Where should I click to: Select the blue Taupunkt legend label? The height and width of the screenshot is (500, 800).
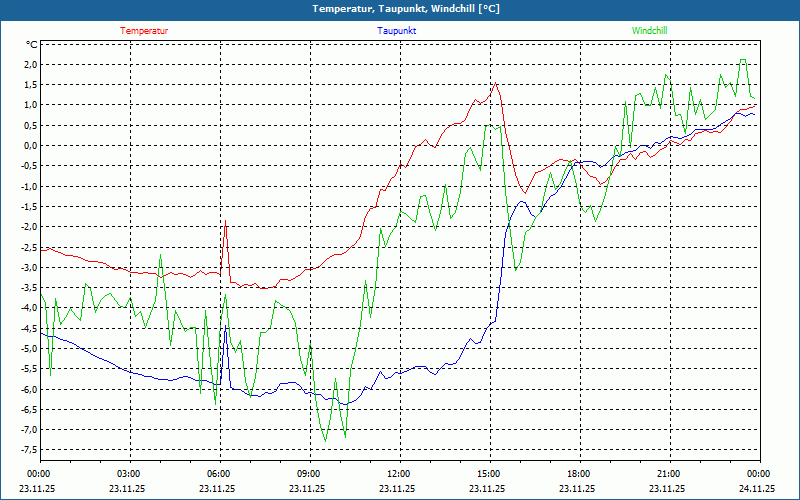(x=397, y=31)
